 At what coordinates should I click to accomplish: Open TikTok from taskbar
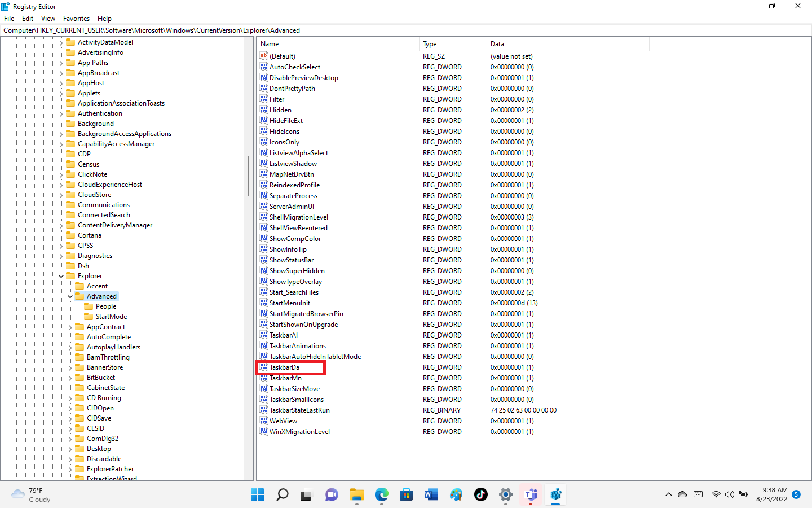click(481, 495)
